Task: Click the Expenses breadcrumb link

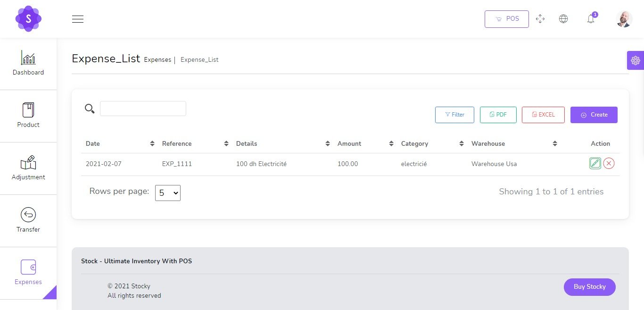Action: tap(157, 60)
